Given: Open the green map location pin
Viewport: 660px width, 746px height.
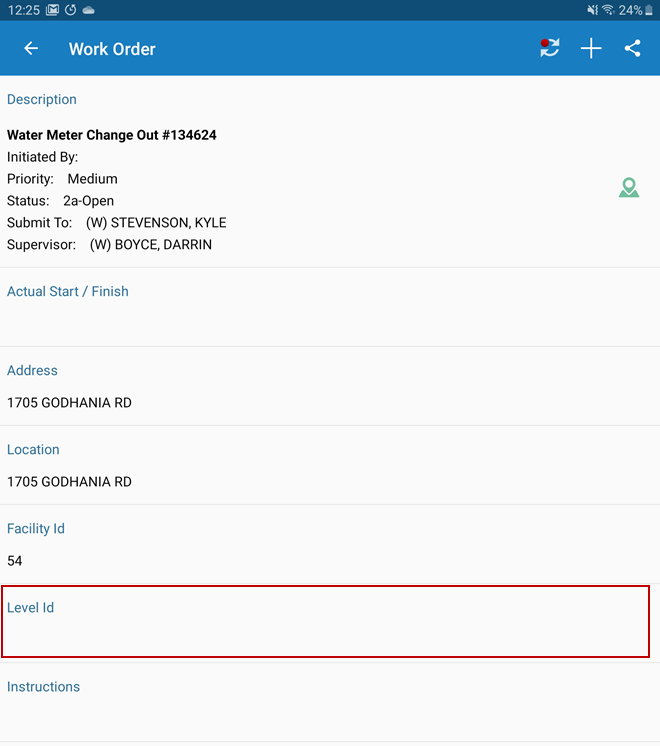Looking at the screenshot, I should tap(628, 187).
